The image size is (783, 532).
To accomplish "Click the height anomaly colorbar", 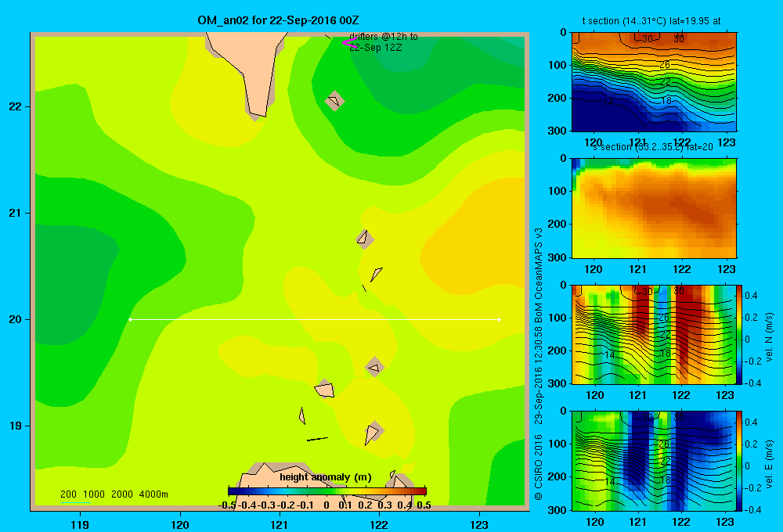I will pos(327,491).
